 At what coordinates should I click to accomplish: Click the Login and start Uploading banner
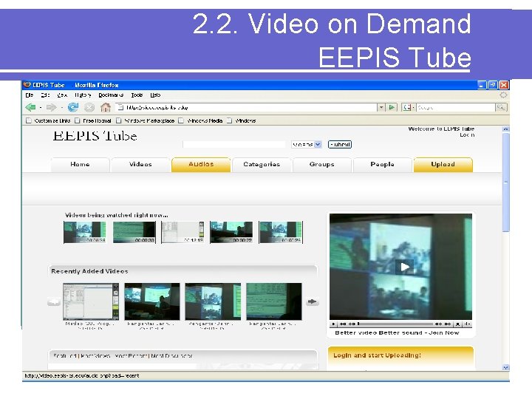point(400,355)
